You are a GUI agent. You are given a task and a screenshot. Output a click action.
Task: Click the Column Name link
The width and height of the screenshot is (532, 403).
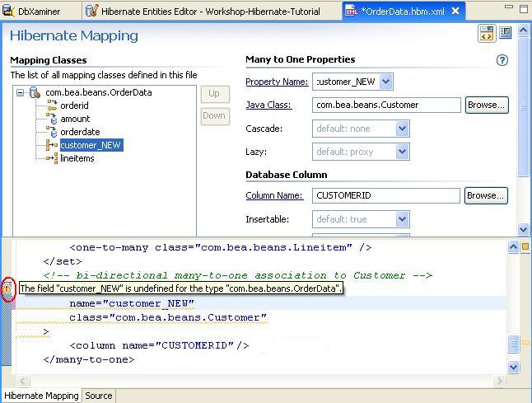274,195
